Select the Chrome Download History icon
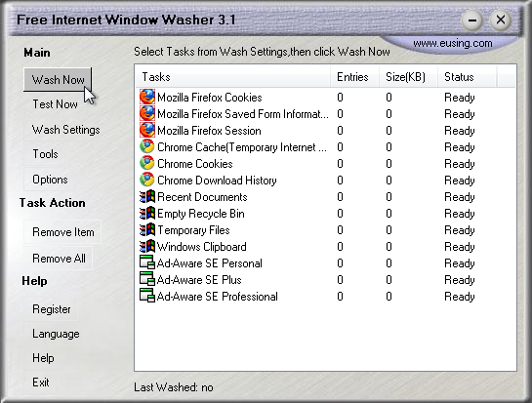The width and height of the screenshot is (532, 403). click(147, 181)
